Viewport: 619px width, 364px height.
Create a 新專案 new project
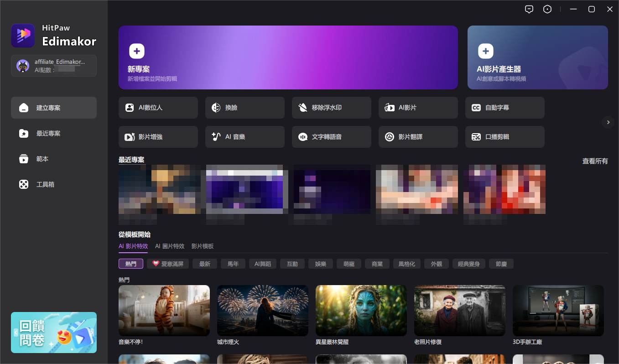pos(288,57)
